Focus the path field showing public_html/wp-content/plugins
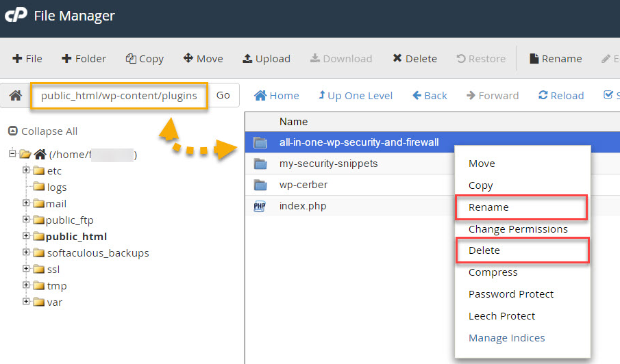 pos(119,95)
